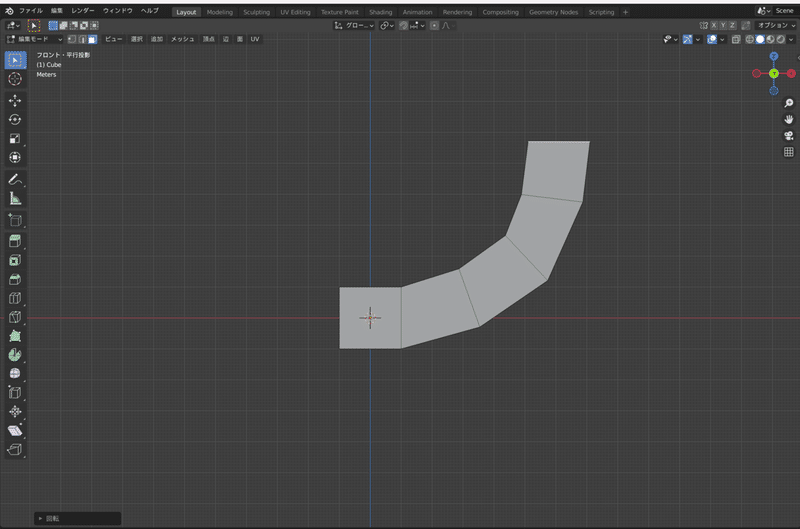Switch to the Geometry Nodes tab
The height and width of the screenshot is (529, 800).
point(553,12)
